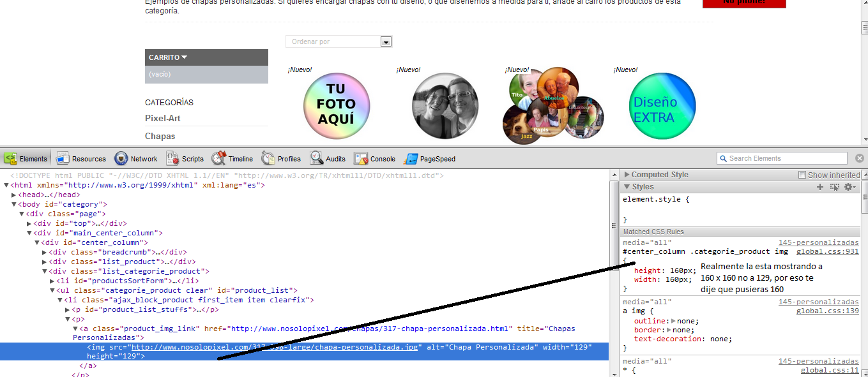868x377 pixels.
Task: Open the Audits panel
Action: click(x=328, y=158)
